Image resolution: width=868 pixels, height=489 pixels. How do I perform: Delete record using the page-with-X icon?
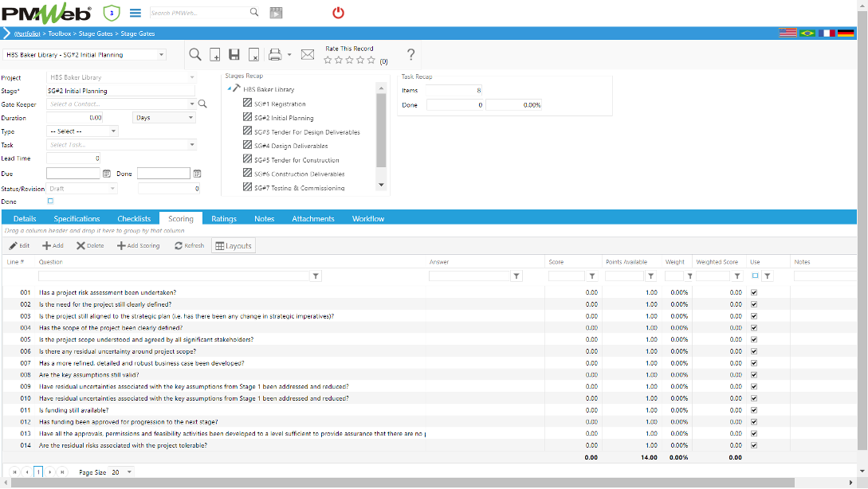[x=253, y=54]
